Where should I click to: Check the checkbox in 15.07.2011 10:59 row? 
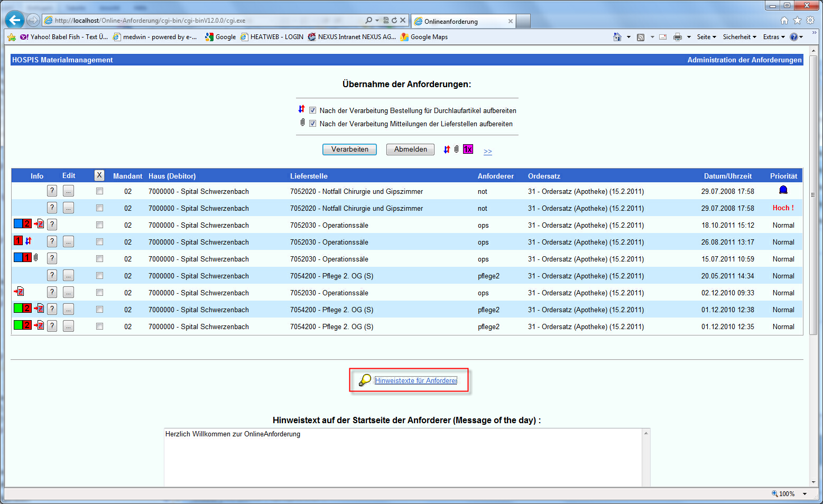(99, 259)
